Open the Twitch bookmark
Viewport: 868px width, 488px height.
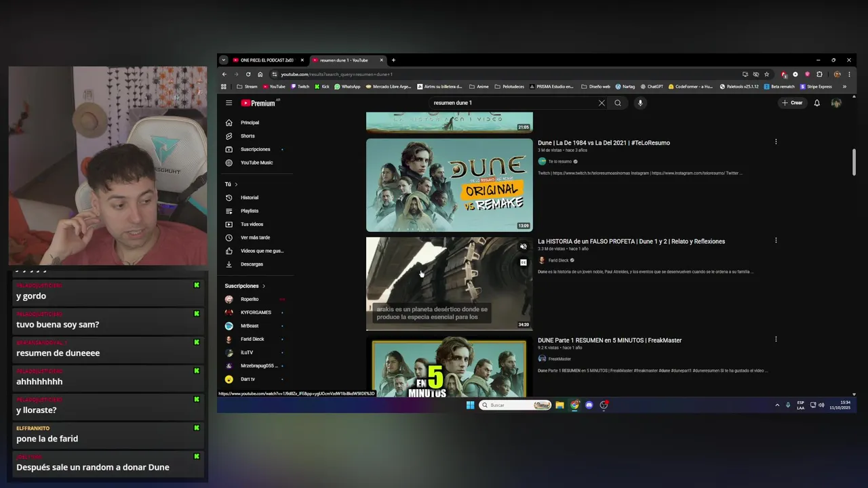300,87
